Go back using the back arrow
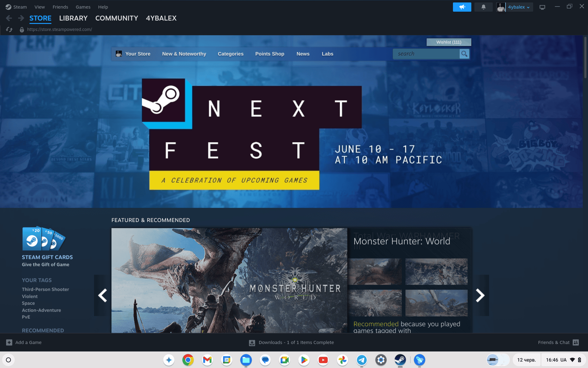 pos(9,18)
